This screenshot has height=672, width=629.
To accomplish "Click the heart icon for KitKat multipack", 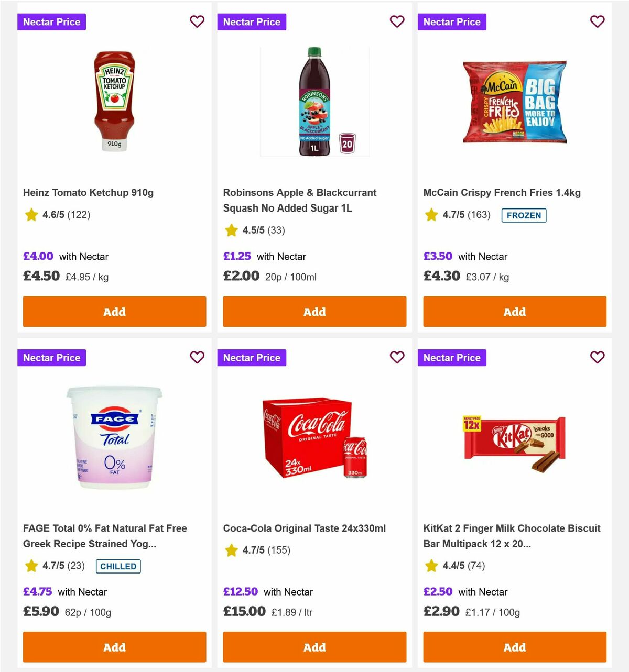I will 598,357.
